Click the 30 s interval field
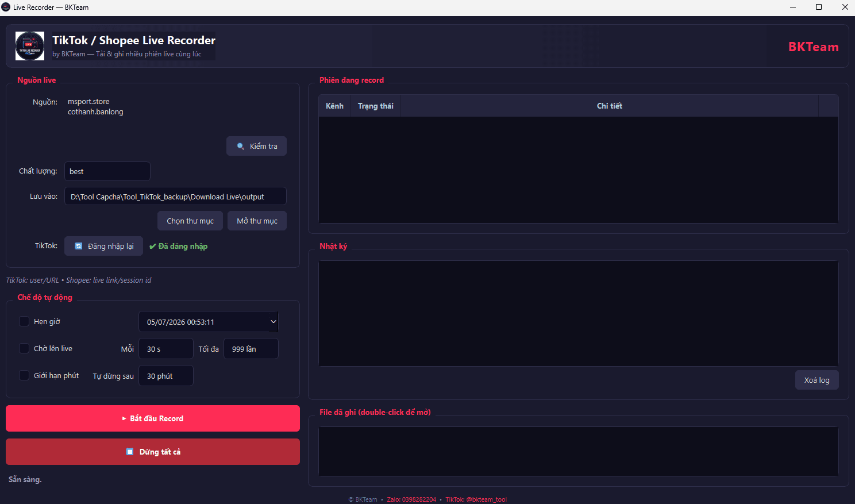855x504 pixels. [166, 349]
